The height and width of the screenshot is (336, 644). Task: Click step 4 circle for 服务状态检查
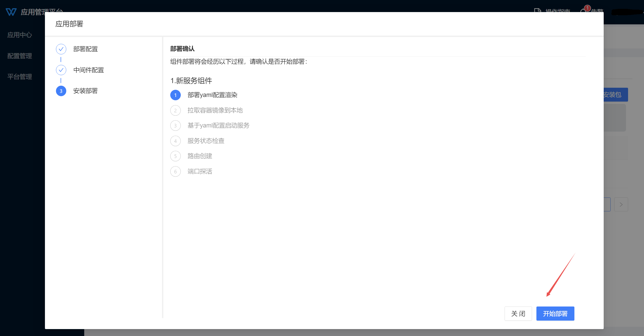(175, 141)
